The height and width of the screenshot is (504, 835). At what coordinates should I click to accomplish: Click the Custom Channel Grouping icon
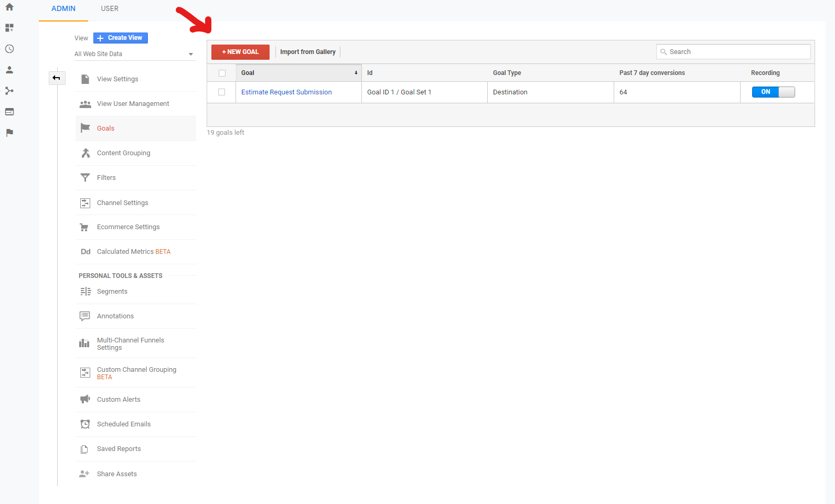tap(85, 373)
